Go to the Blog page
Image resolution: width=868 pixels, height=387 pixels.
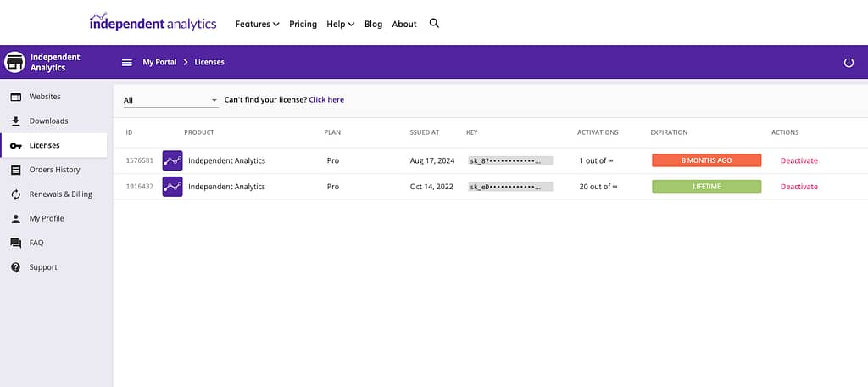373,25
